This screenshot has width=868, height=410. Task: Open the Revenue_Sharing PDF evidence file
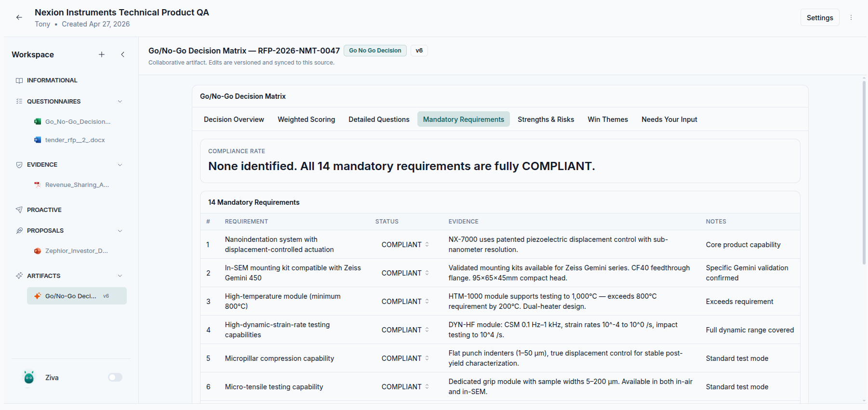click(76, 185)
